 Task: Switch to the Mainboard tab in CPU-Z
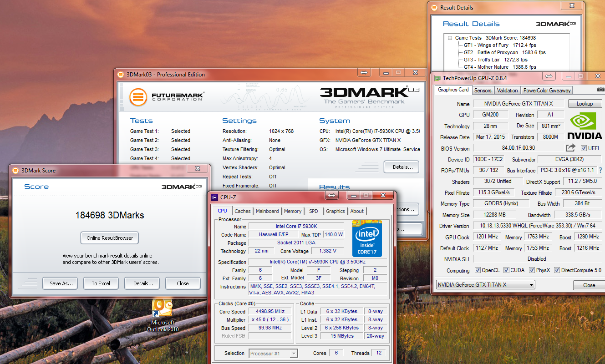coord(267,211)
